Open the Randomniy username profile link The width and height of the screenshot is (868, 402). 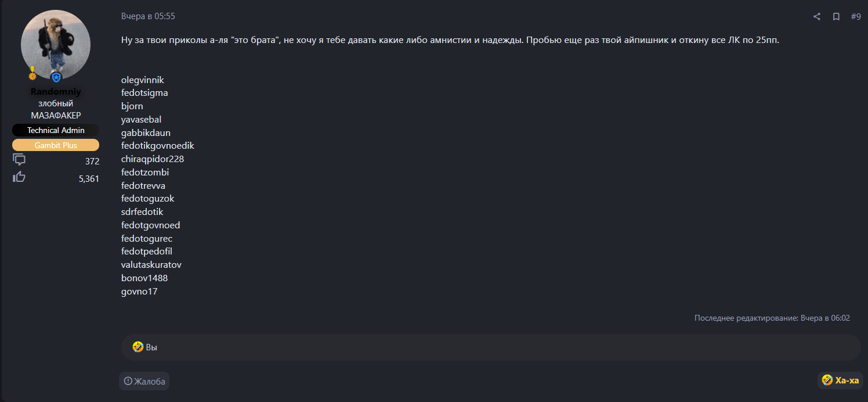56,92
